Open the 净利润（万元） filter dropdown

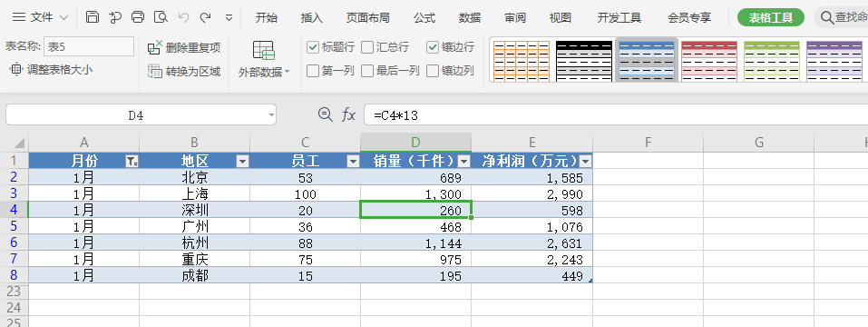click(x=585, y=162)
